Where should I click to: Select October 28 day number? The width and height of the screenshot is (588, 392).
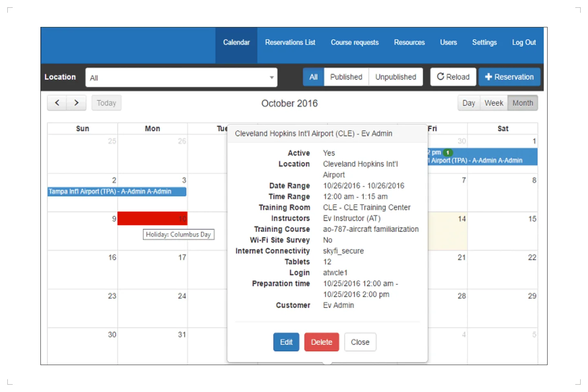pyautogui.click(x=462, y=296)
